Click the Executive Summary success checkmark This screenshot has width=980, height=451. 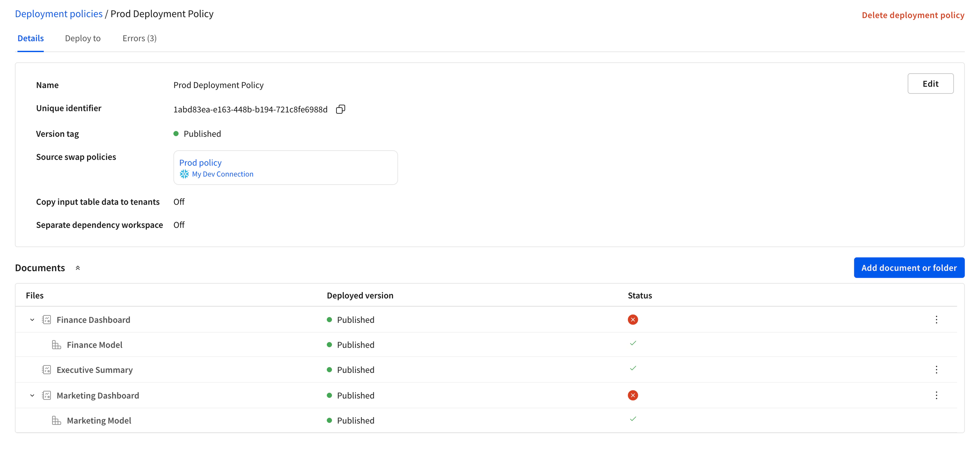pos(633,369)
